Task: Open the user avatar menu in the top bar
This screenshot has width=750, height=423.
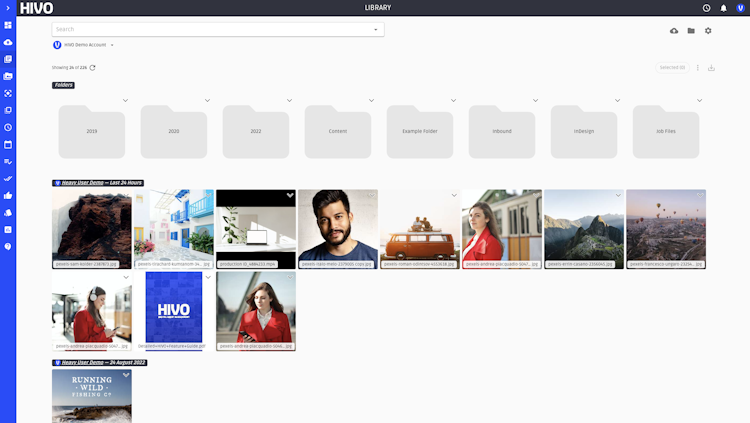Action: pyautogui.click(x=740, y=8)
